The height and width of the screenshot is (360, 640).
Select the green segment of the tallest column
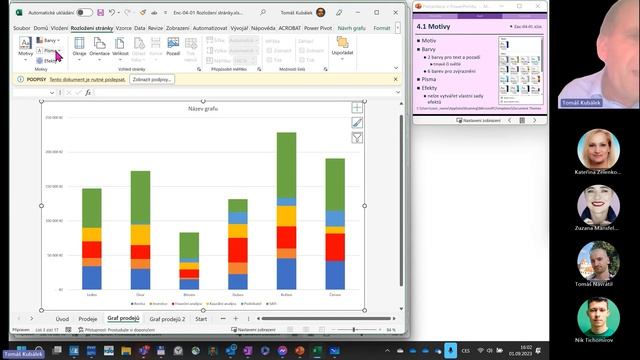(x=287, y=165)
